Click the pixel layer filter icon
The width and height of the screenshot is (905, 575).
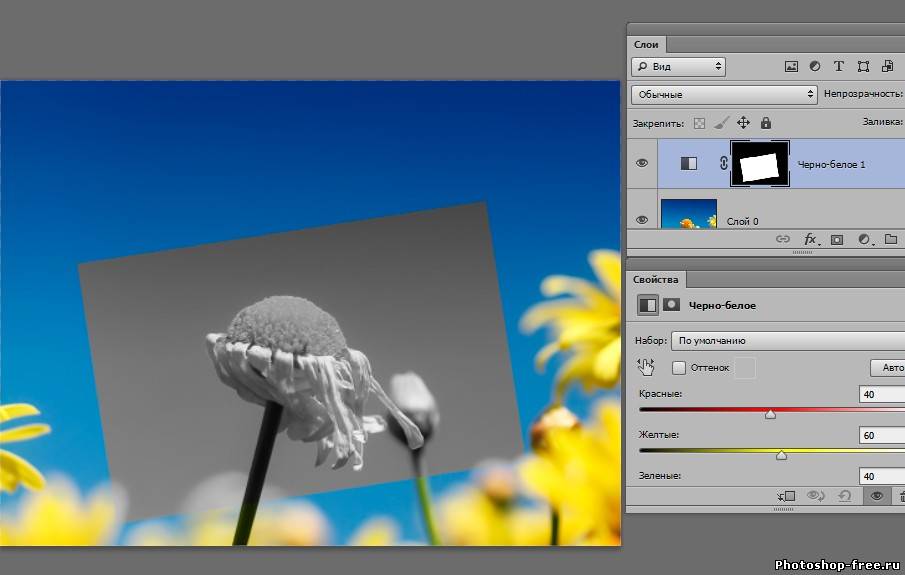(x=791, y=67)
